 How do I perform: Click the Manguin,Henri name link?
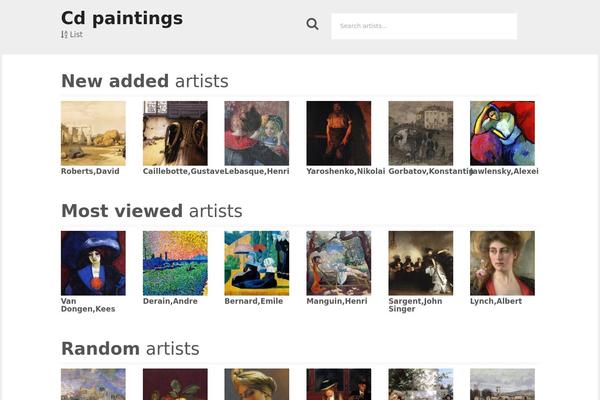coord(337,301)
